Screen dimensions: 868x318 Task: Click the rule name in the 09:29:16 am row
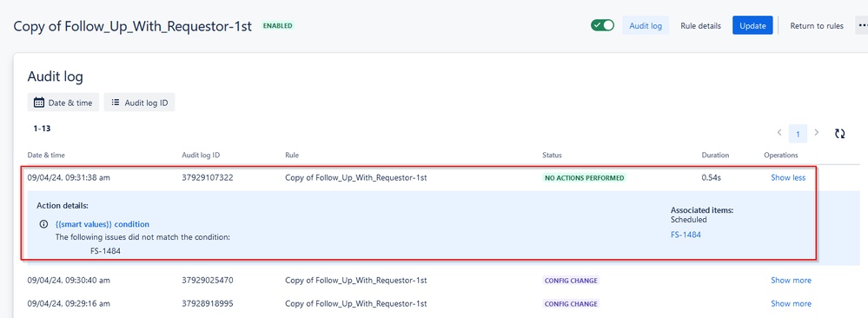click(356, 303)
